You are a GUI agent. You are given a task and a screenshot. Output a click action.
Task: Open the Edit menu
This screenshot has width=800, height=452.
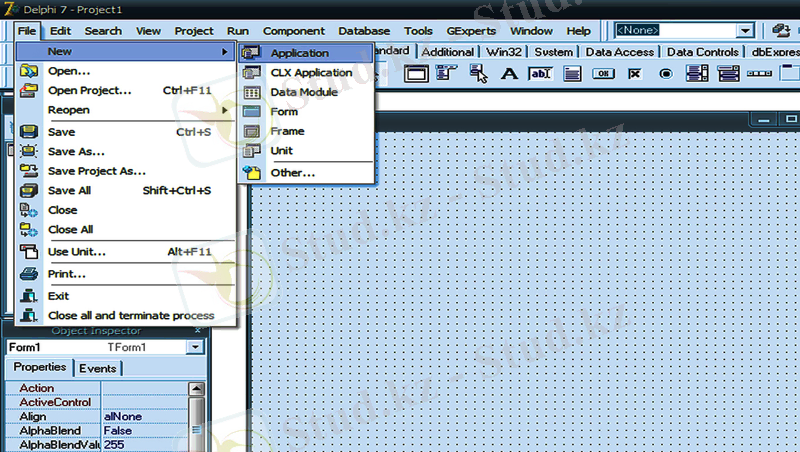coord(60,31)
